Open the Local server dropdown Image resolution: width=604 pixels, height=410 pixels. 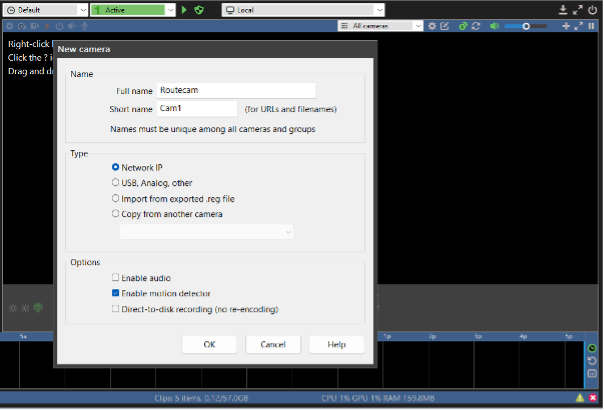click(303, 10)
